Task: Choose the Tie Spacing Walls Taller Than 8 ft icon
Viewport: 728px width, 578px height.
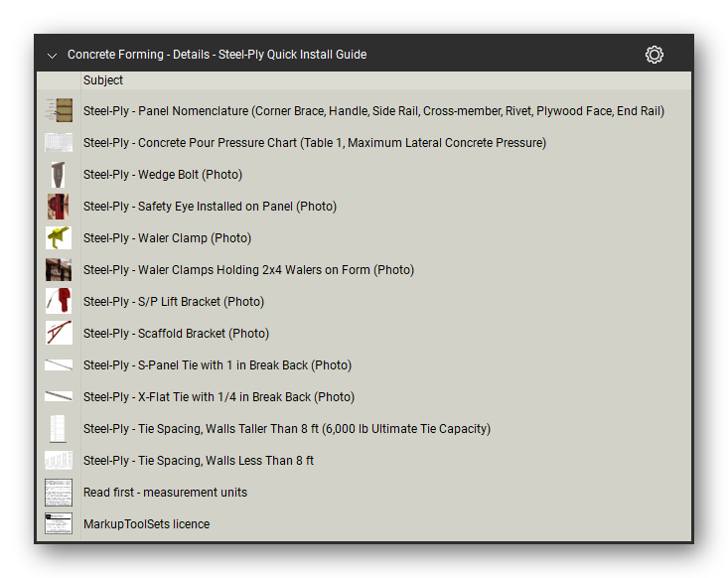Action: [x=58, y=428]
